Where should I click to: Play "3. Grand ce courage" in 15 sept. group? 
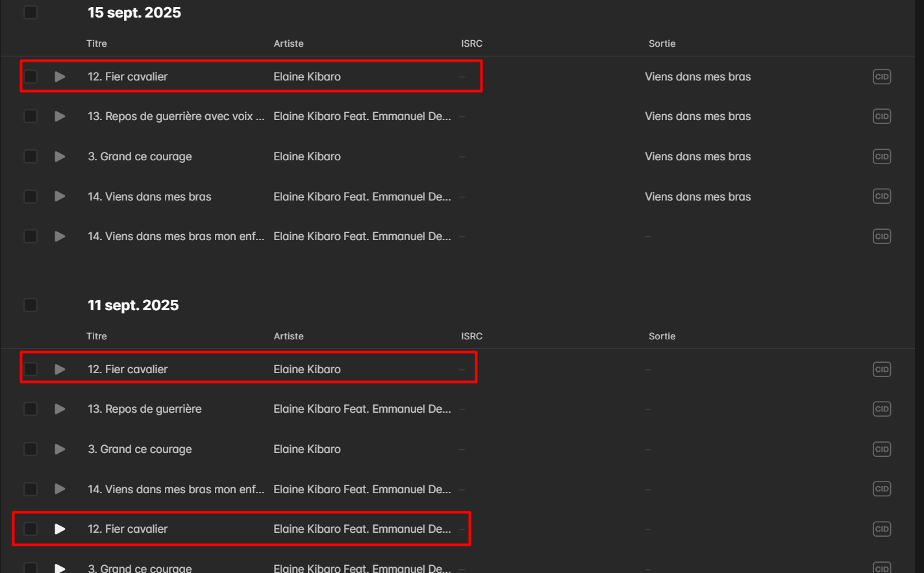(x=60, y=156)
